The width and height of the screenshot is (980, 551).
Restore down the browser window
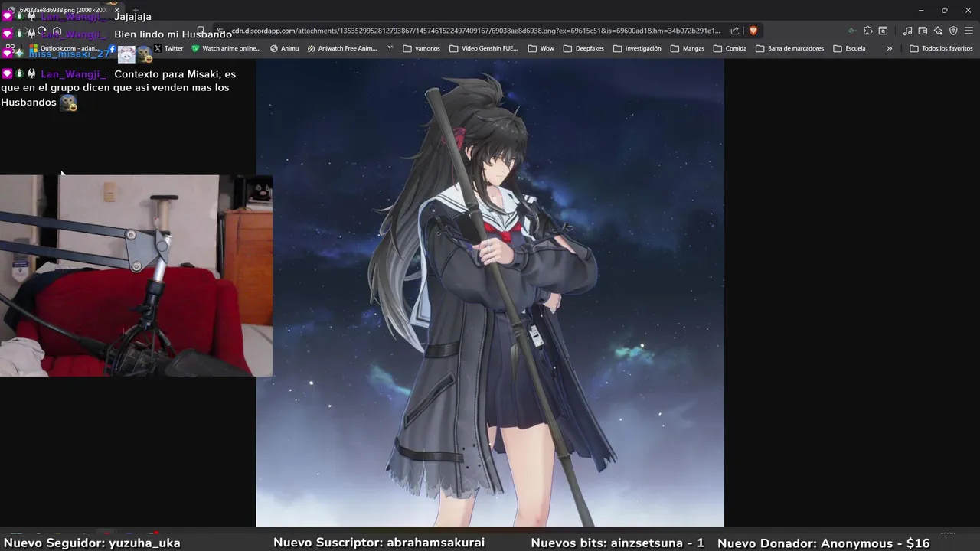pos(945,10)
